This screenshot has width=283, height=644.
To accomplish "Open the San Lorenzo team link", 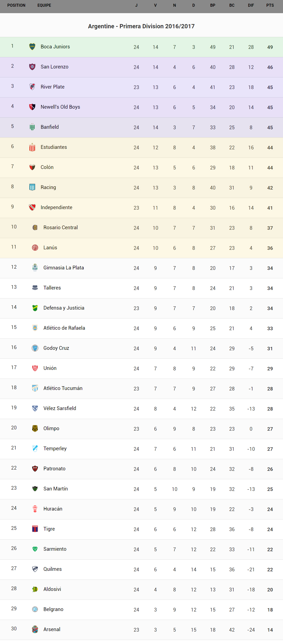I will pyautogui.click(x=55, y=67).
